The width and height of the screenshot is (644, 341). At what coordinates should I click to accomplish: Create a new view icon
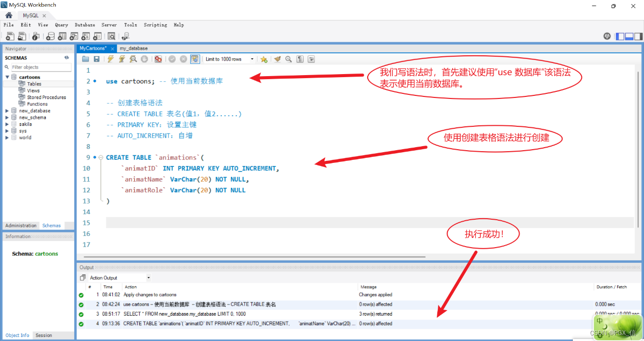(x=74, y=36)
